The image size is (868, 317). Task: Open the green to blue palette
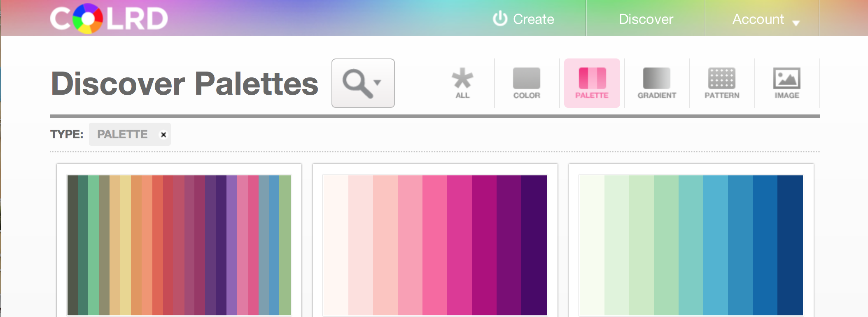(x=691, y=245)
